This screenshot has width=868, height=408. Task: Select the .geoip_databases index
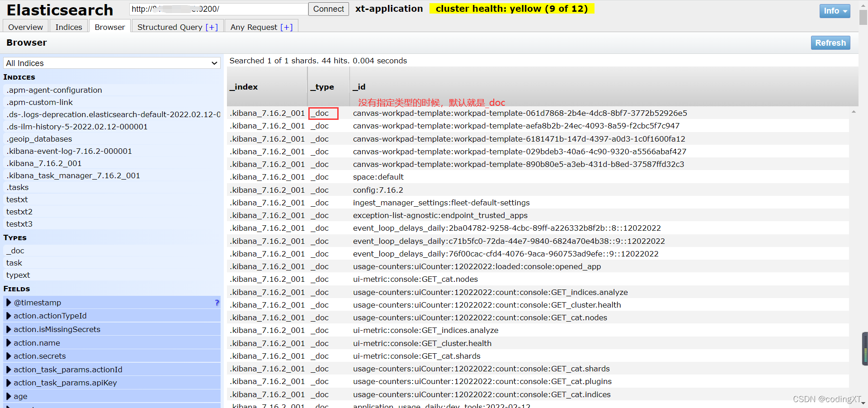point(112,139)
